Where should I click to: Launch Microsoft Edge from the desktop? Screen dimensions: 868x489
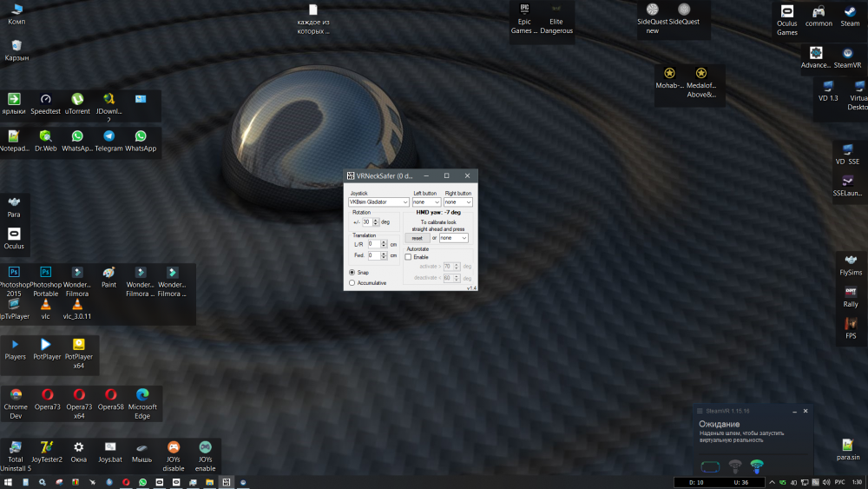point(142,403)
